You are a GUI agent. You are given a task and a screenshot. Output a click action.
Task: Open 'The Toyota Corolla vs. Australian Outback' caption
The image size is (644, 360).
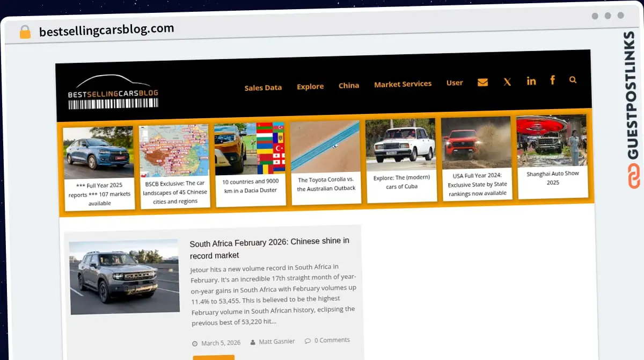pos(326,184)
